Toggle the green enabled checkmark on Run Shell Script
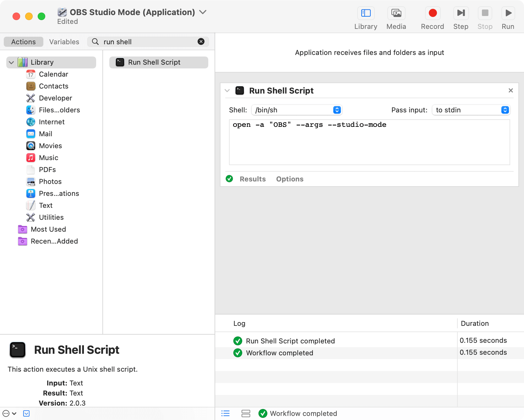This screenshot has width=524, height=420. click(x=229, y=179)
